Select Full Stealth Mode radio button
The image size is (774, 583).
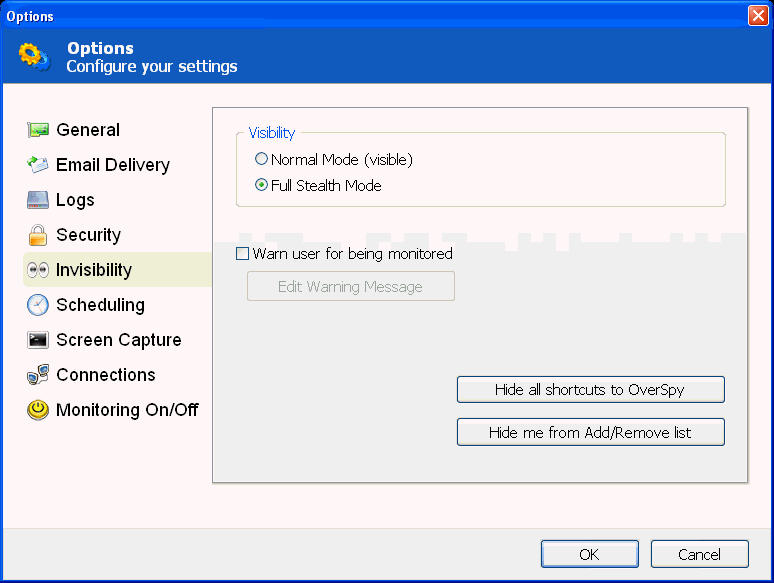262,185
